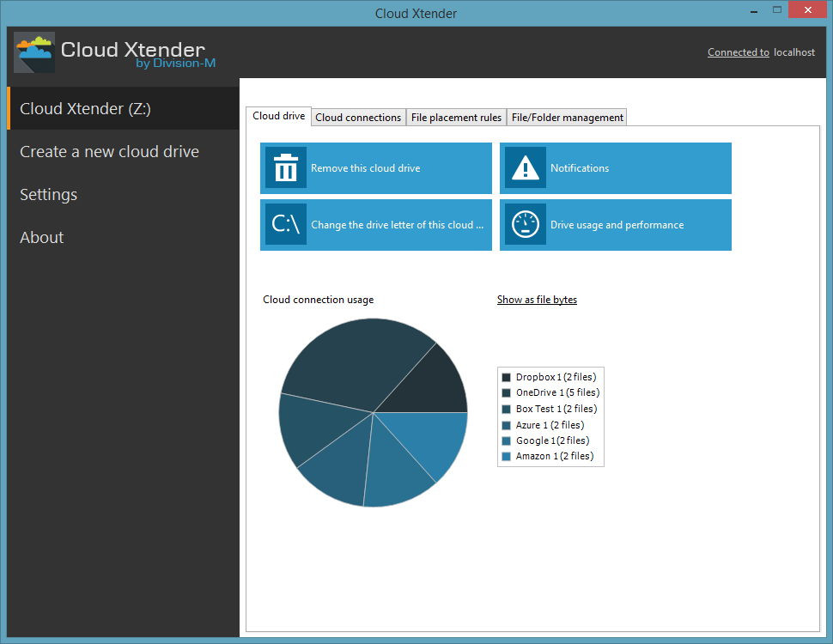This screenshot has height=644, width=833.
Task: Click the Box Test 1 (2 files) label
Action: [x=556, y=409]
